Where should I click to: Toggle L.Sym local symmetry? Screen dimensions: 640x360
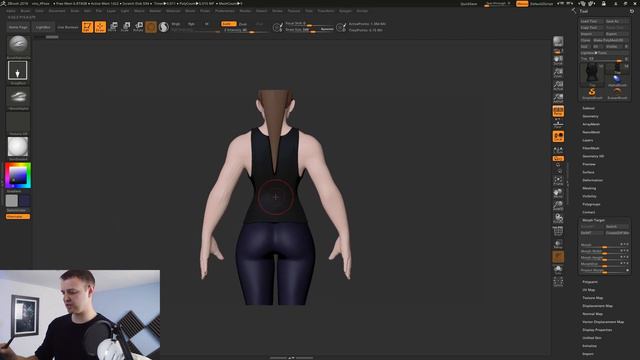point(558,150)
